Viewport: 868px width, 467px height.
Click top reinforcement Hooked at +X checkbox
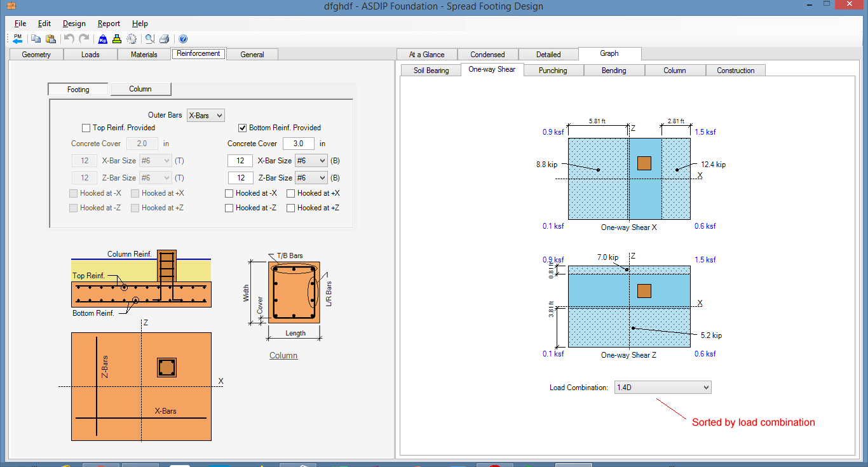pos(135,193)
